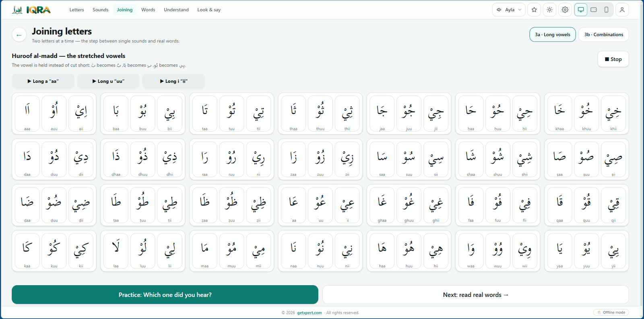Open the Words menu
The height and width of the screenshot is (319, 644).
pos(148,10)
